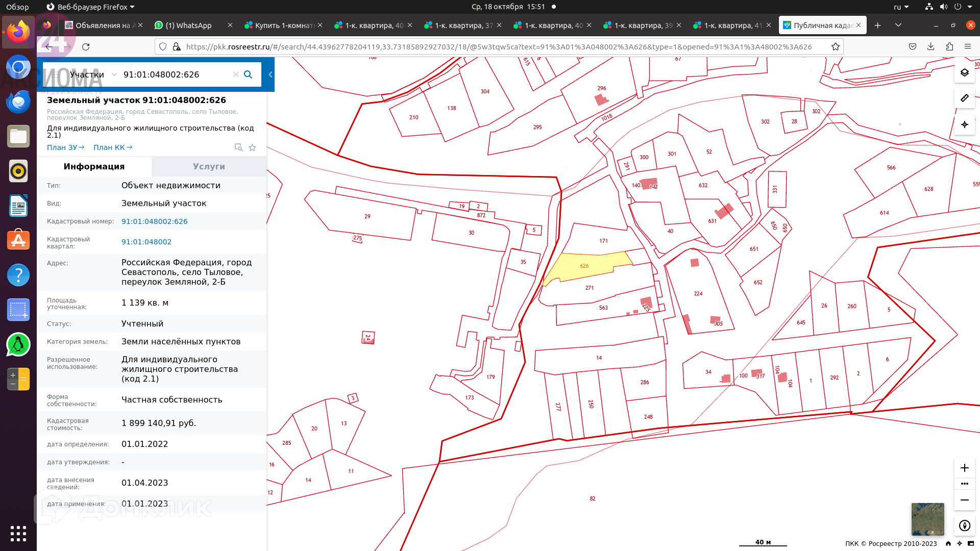Switch to the Услуги tab
The height and width of the screenshot is (551, 980).
click(209, 166)
